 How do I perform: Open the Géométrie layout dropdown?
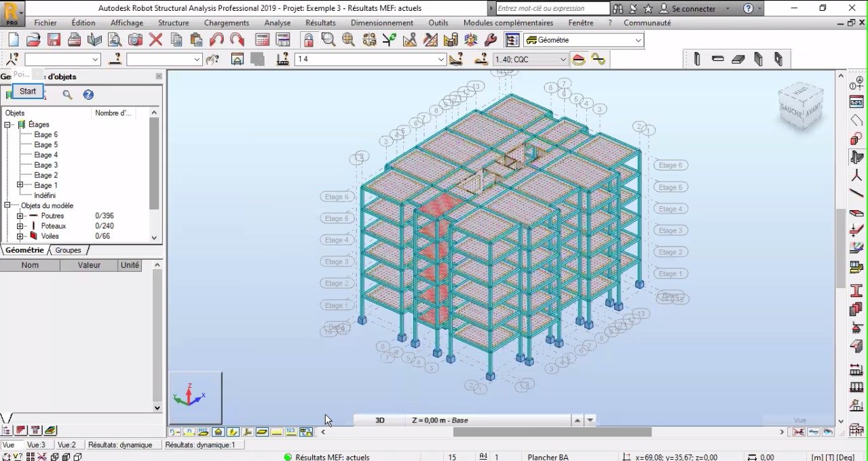tap(583, 40)
